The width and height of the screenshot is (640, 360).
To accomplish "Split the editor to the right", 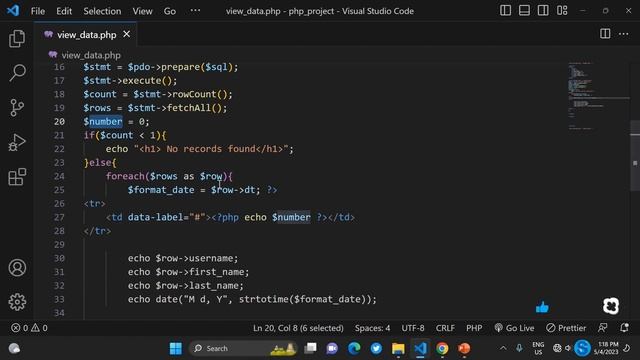I will (x=605, y=34).
